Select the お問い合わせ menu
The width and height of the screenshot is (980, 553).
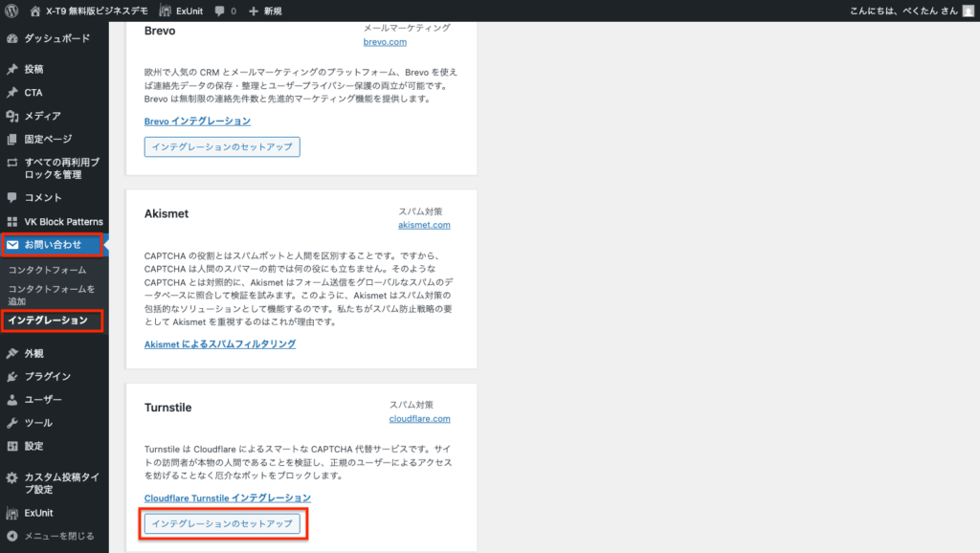[53, 244]
